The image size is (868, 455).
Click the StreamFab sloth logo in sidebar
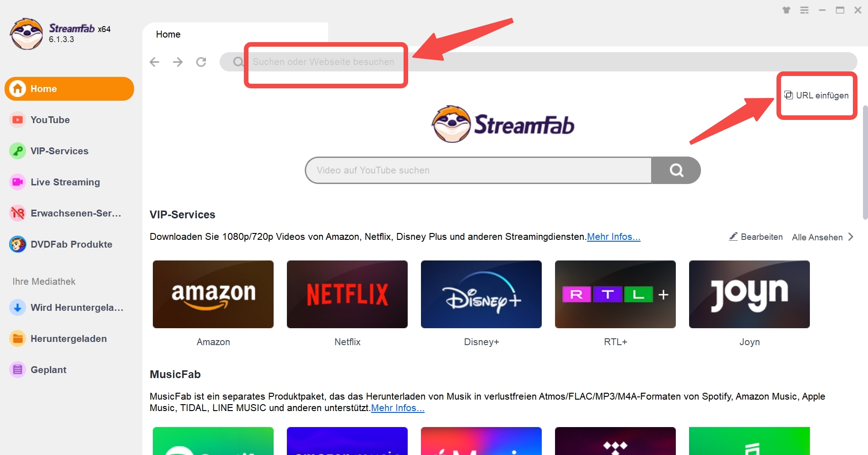(x=27, y=34)
